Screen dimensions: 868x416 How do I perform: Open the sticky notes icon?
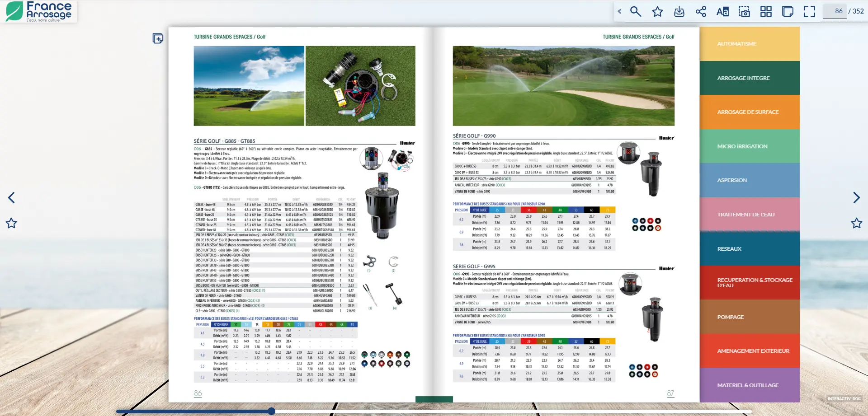788,12
